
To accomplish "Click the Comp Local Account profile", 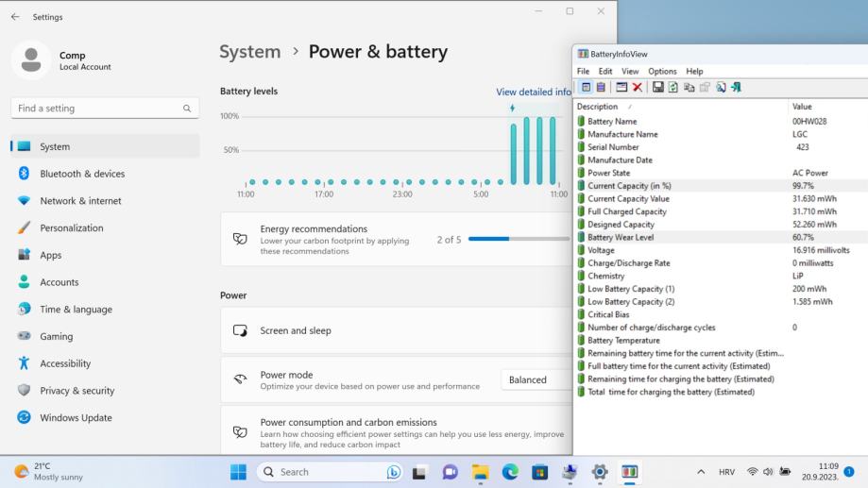I will [60, 59].
